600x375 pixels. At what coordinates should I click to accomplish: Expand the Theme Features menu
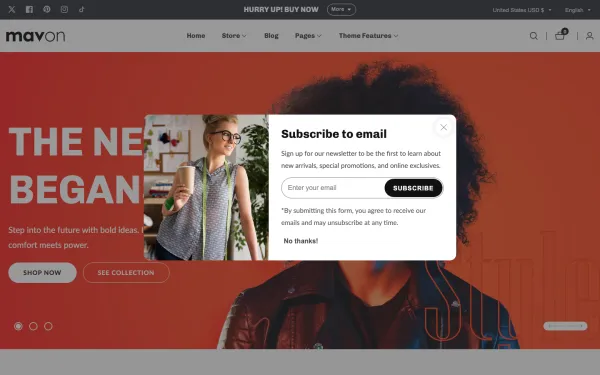point(368,36)
